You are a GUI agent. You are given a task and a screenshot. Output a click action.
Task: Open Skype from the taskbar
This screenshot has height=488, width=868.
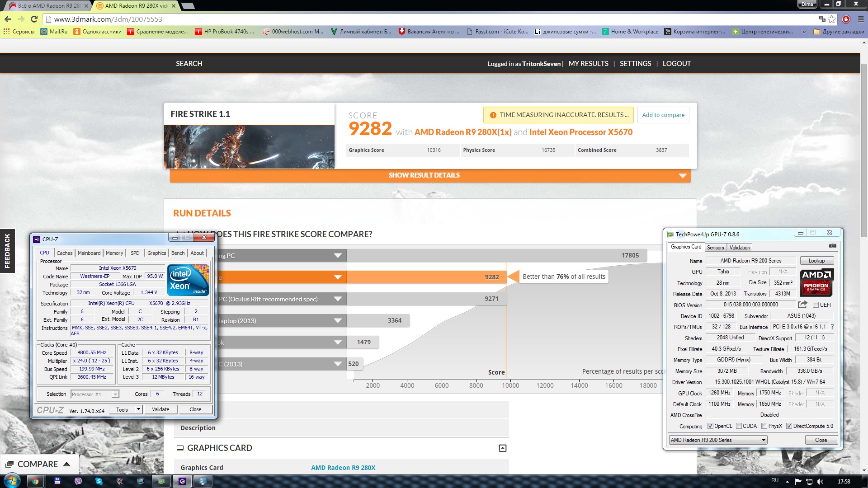(99, 481)
